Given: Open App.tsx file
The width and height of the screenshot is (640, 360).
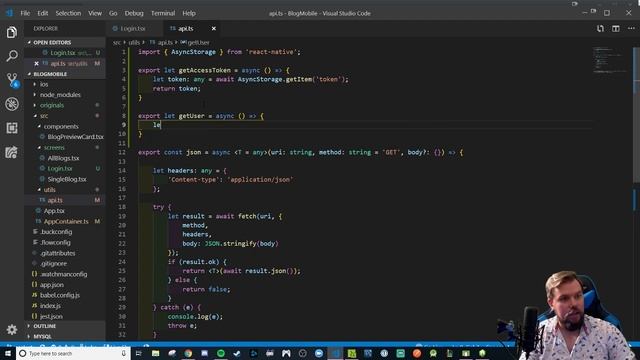Looking at the screenshot, I should (x=54, y=211).
